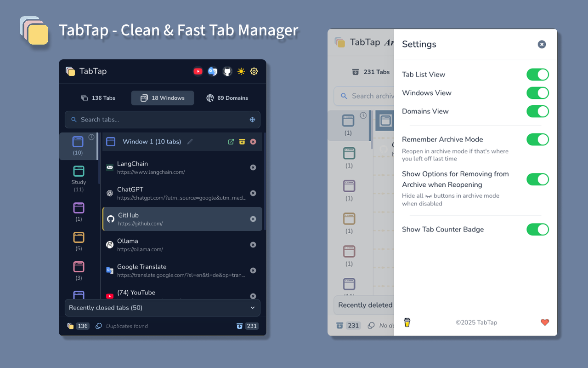Open Settings via the gear icon
Viewport: 588px width, 368px height.
[x=254, y=71]
